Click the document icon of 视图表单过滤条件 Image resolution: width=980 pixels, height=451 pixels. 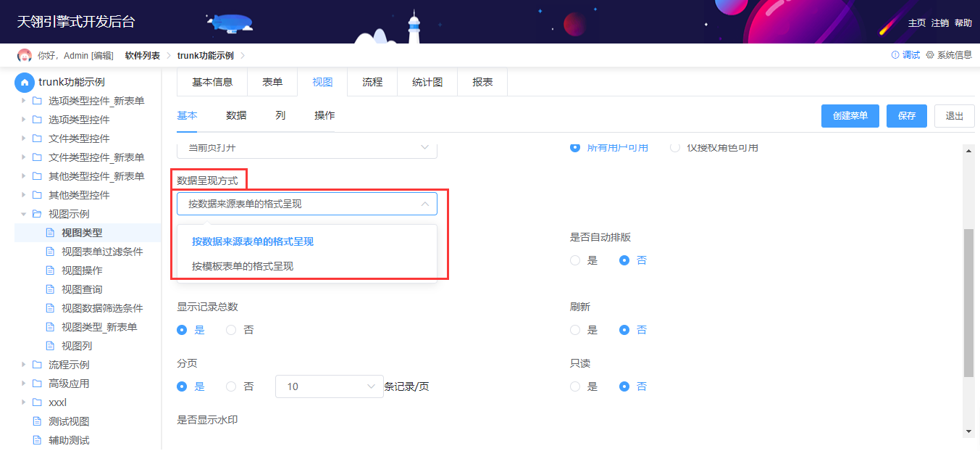coord(50,252)
